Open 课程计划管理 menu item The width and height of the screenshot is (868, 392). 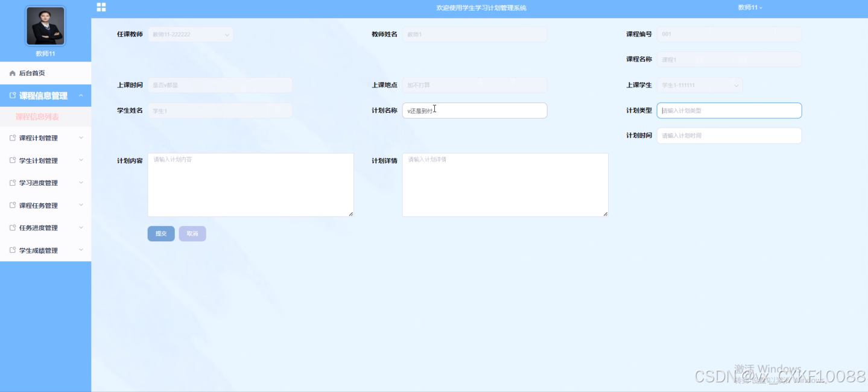pos(45,138)
